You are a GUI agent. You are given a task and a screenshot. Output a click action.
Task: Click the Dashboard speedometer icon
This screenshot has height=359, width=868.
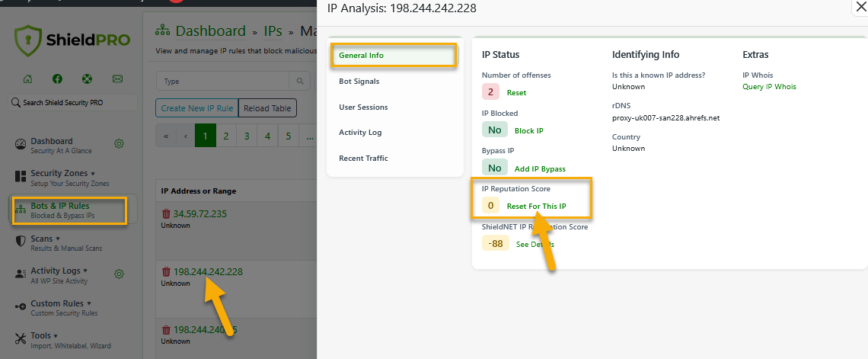21,145
